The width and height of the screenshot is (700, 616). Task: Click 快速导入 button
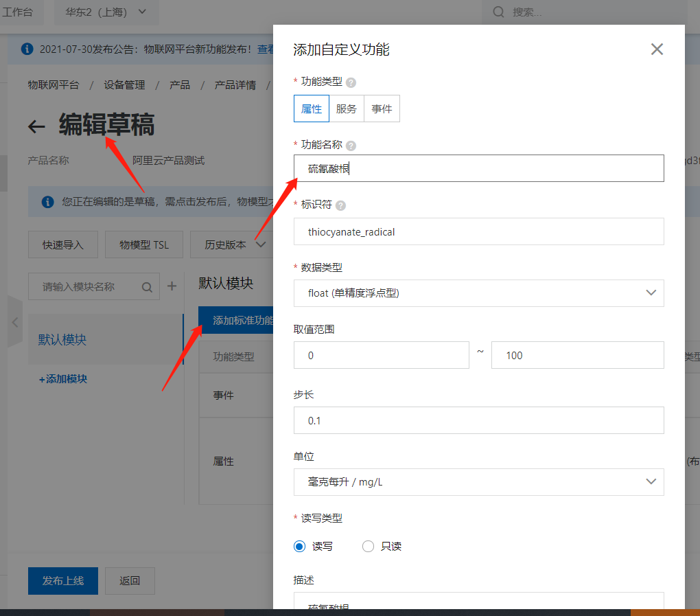[63, 244]
